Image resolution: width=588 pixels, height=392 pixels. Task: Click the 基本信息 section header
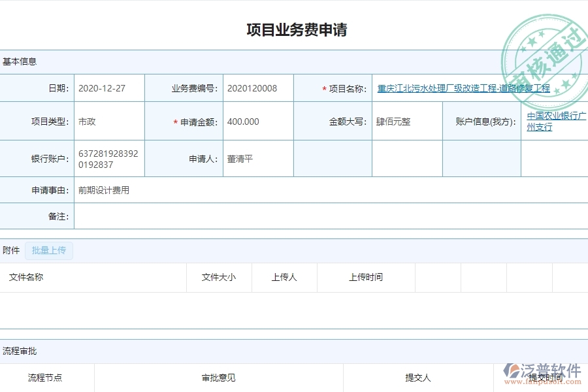tap(20, 61)
